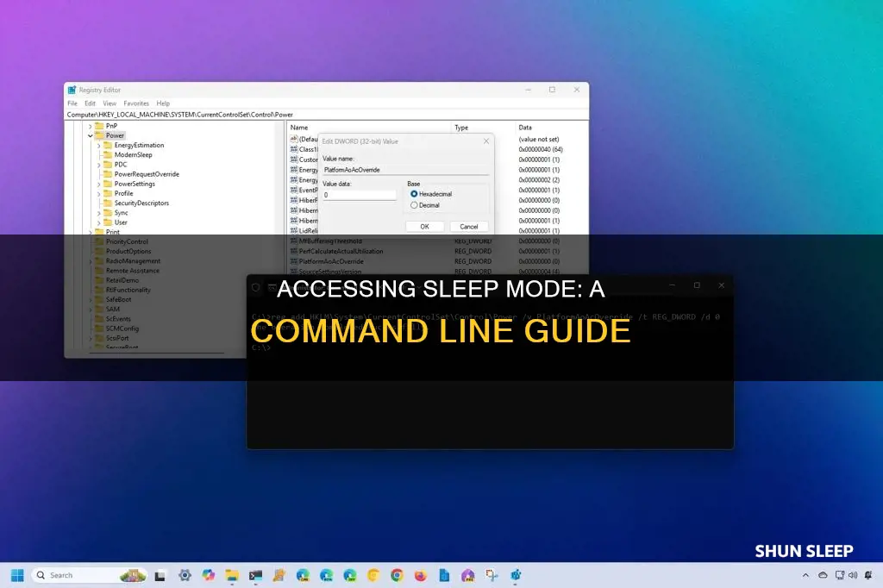Expand the Print key

pyautogui.click(x=91, y=232)
